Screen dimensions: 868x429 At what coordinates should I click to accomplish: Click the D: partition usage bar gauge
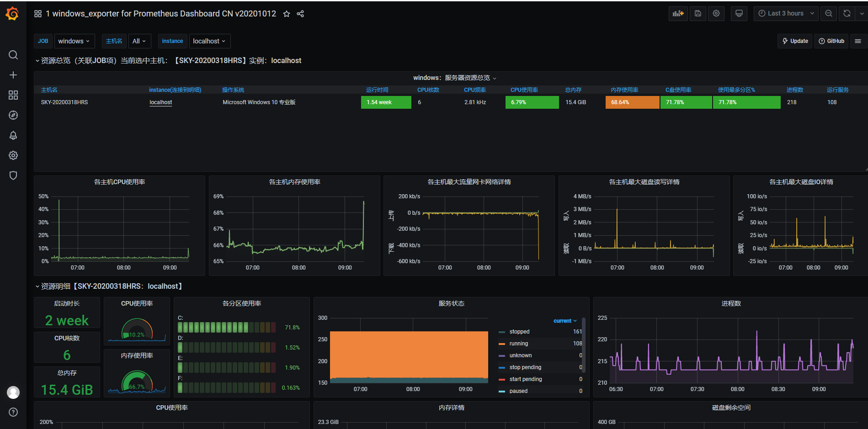227,347
